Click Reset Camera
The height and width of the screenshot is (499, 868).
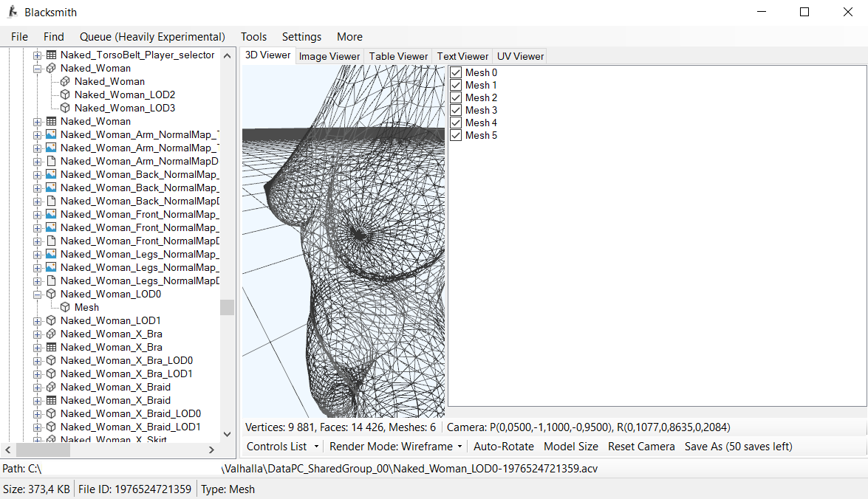click(641, 447)
